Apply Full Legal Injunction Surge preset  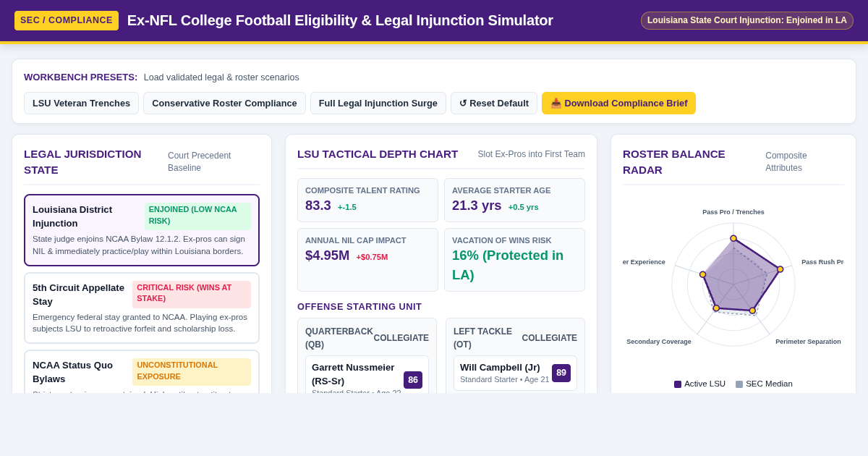click(378, 103)
